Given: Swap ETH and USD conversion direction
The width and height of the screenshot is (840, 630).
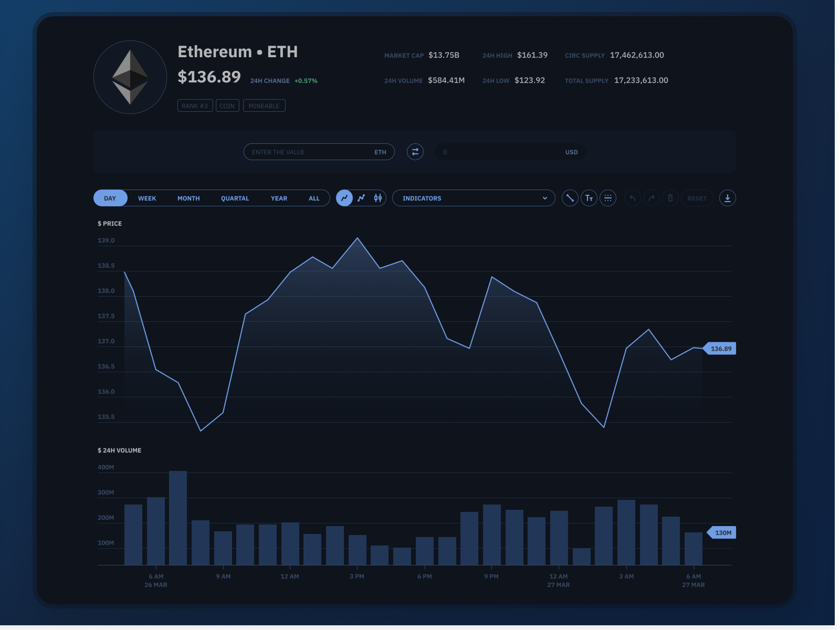Looking at the screenshot, I should [x=415, y=152].
